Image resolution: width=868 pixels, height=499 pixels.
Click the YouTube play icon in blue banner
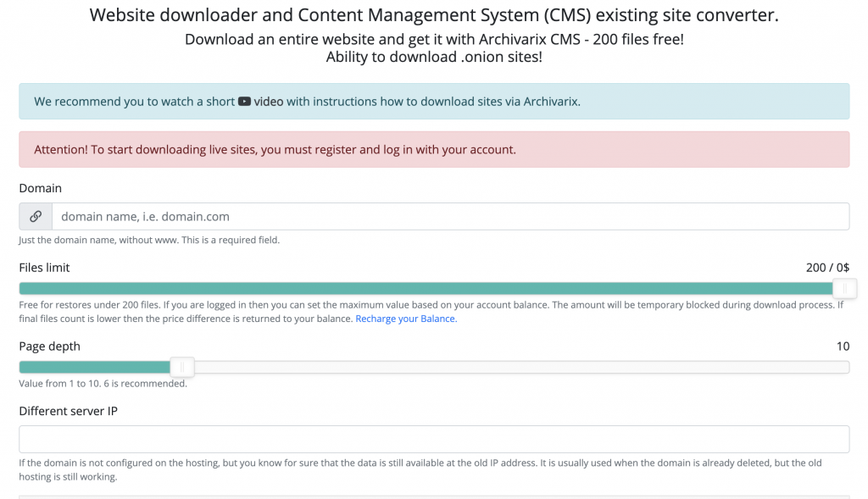tap(244, 101)
